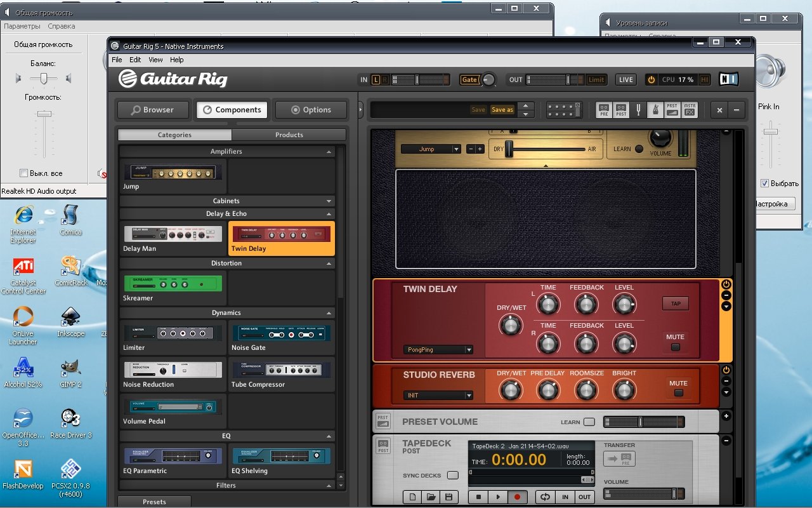Switch to the Browser tab
The width and height of the screenshot is (812, 508).
[153, 110]
